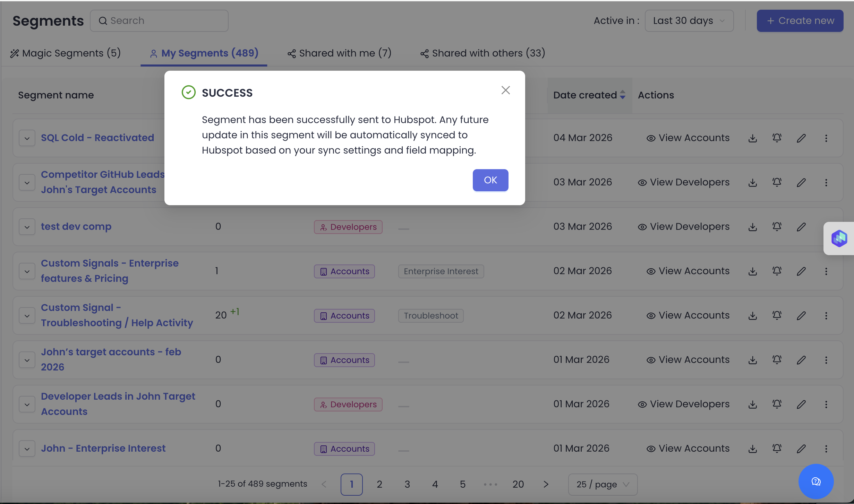Open the Last 30 days dropdown
The width and height of the screenshot is (854, 504).
pyautogui.click(x=689, y=21)
